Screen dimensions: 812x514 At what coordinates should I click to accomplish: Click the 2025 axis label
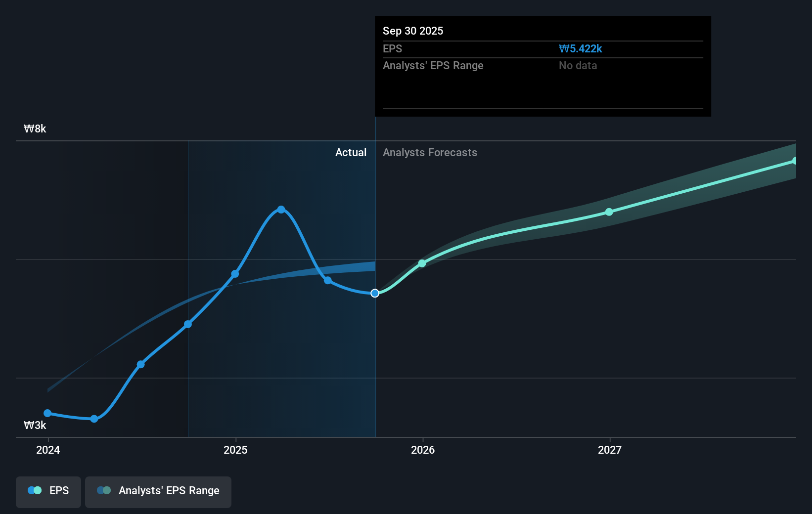pos(235,450)
